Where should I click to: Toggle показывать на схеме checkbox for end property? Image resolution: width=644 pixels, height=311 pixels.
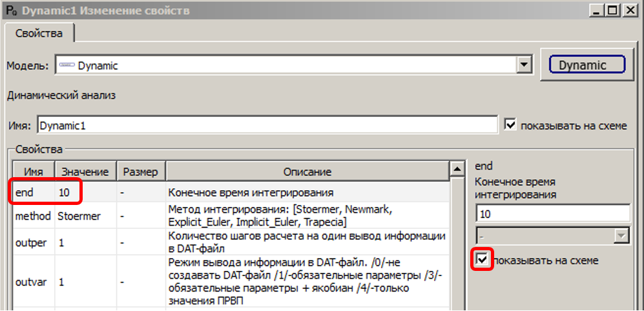click(x=483, y=261)
